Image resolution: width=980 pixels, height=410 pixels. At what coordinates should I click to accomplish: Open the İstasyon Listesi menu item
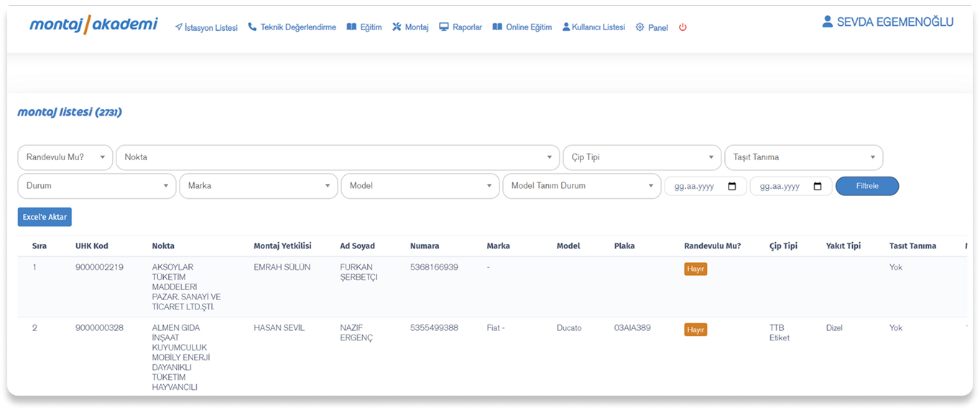pos(206,27)
